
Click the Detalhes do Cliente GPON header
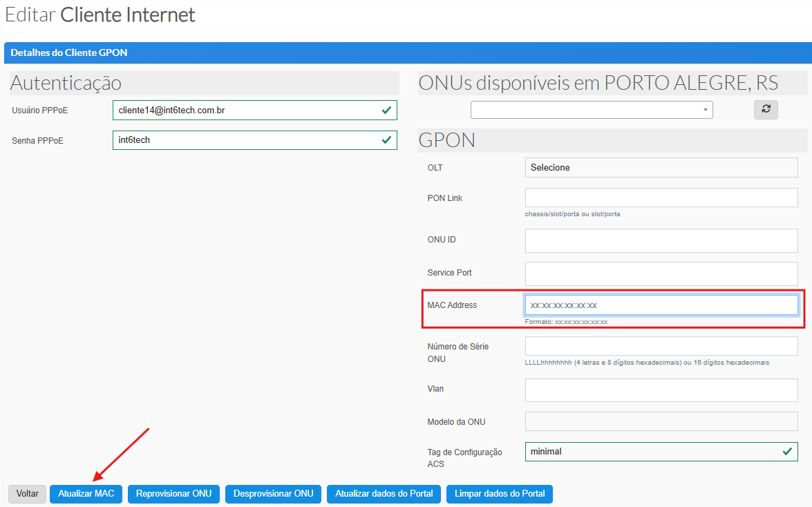[x=69, y=52]
